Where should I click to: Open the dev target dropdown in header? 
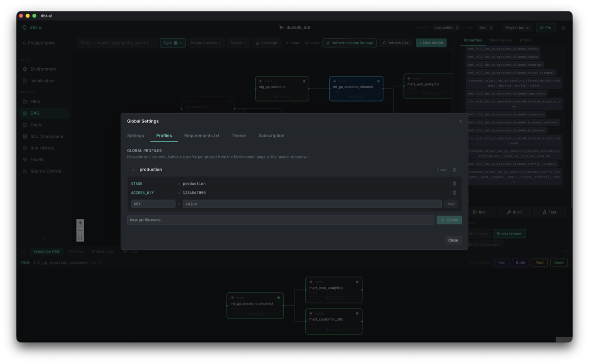click(x=485, y=27)
